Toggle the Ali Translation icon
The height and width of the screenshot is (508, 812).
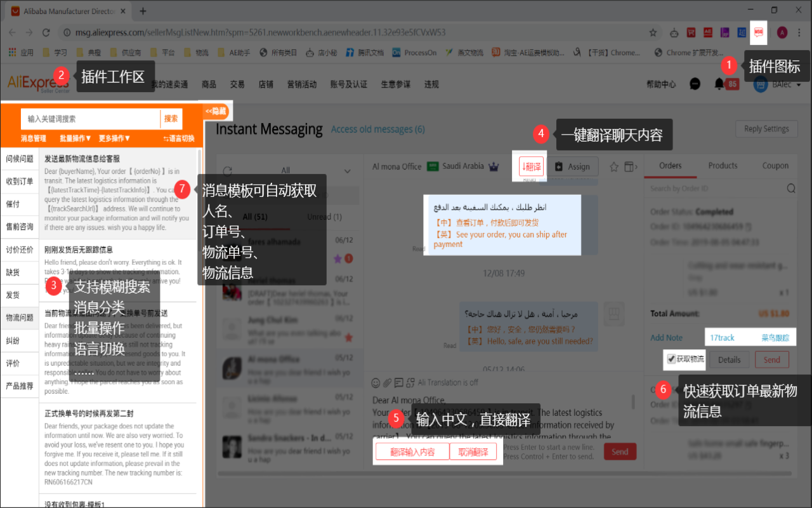[x=410, y=382]
